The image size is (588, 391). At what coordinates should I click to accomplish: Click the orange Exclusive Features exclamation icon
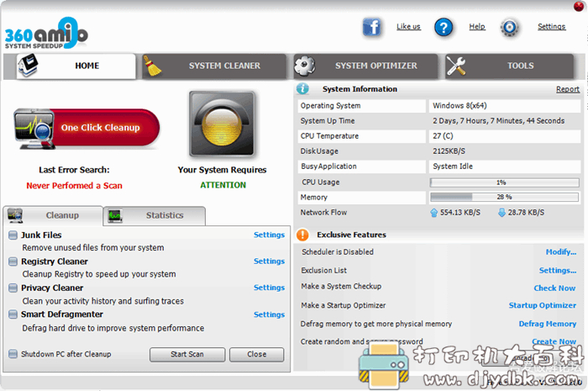(302, 235)
